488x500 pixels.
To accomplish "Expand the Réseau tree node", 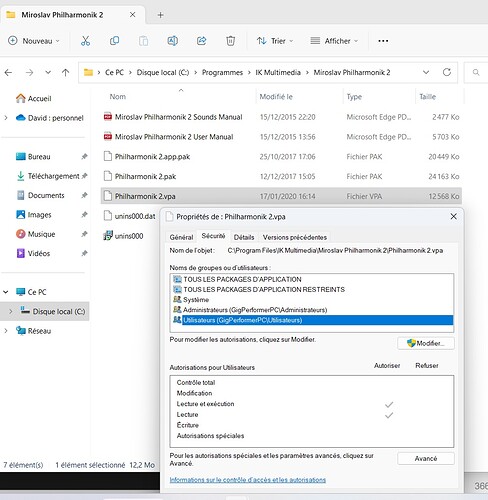I will coord(6,331).
